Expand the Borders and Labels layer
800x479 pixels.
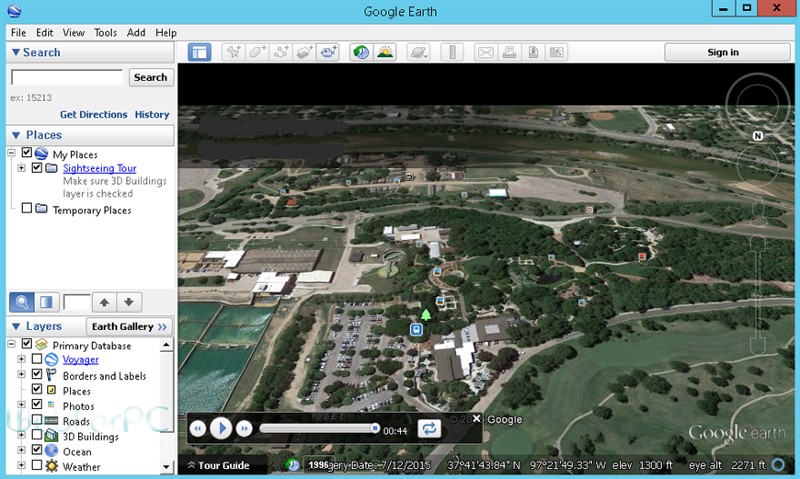coord(21,375)
